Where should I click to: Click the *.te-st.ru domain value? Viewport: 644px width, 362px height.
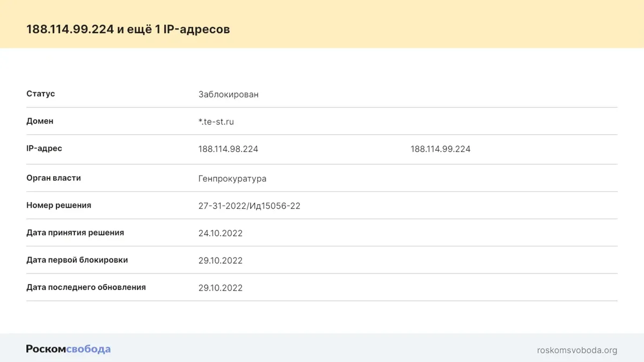[x=216, y=122]
